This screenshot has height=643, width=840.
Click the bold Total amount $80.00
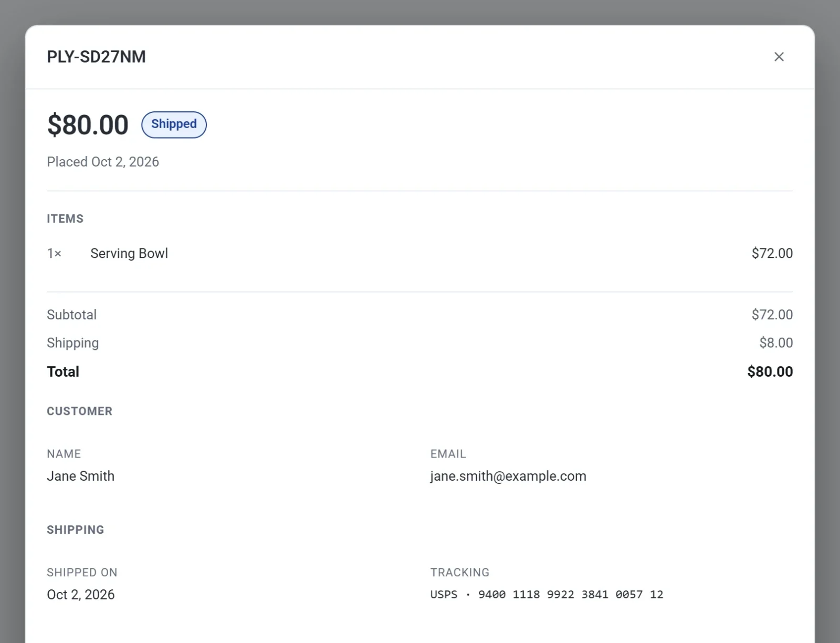[x=770, y=371]
